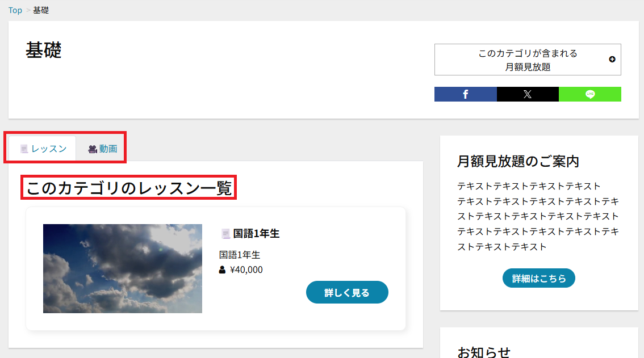644x358 pixels.
Task: Click the このカテゴリのレッスン一覧 heading
Action: pos(129,188)
